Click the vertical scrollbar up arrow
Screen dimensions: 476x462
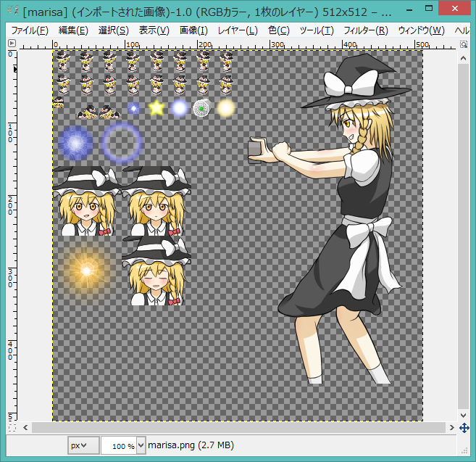(x=463, y=58)
